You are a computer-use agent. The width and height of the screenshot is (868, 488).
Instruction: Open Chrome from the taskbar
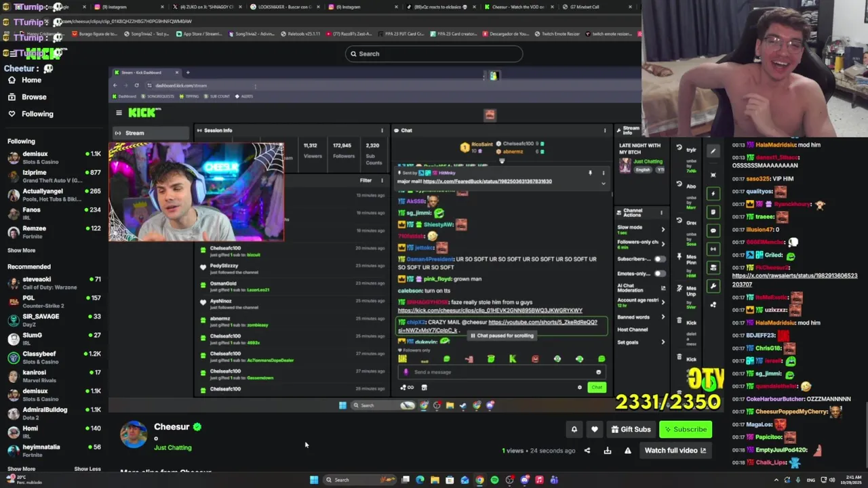[x=479, y=480]
